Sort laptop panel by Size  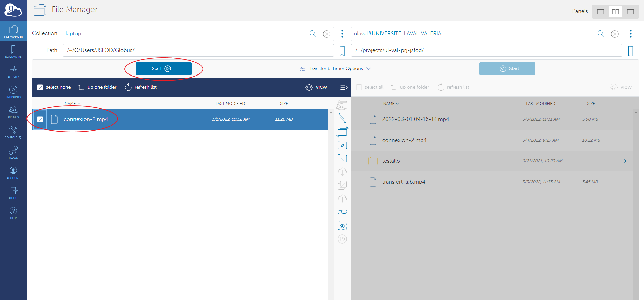(x=284, y=104)
